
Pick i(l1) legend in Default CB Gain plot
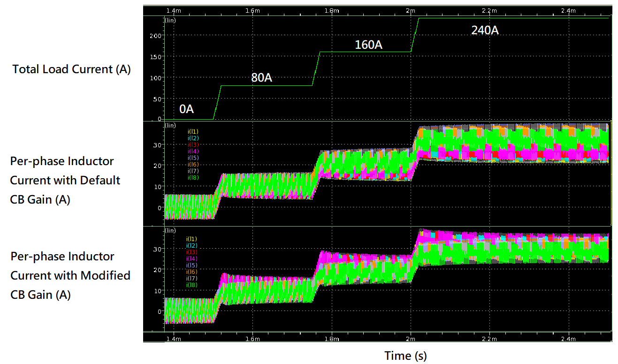click(193, 132)
